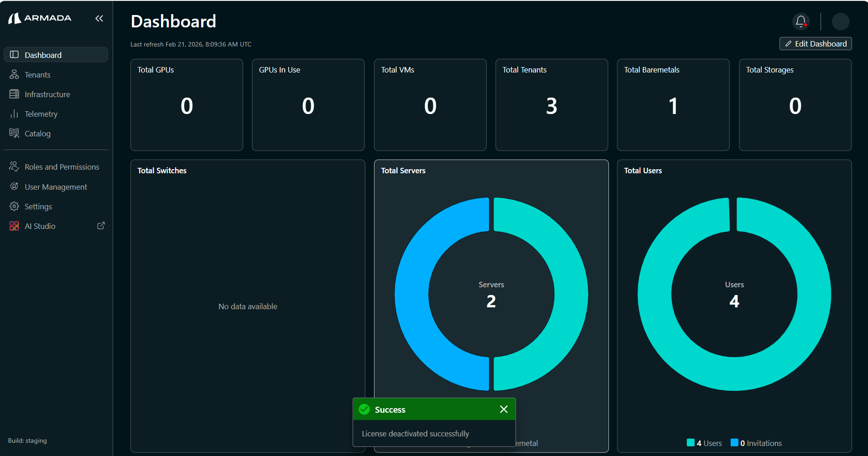868x456 pixels.
Task: Dismiss the Success notification toast
Action: pos(504,409)
